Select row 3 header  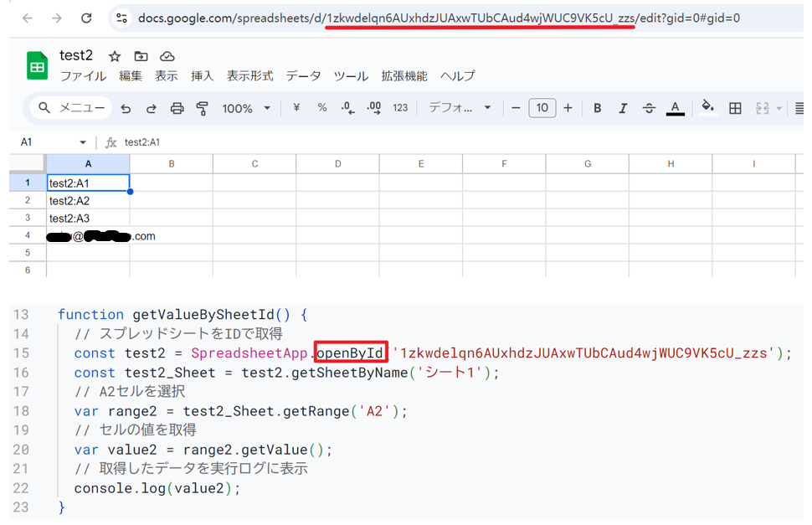(x=28, y=218)
